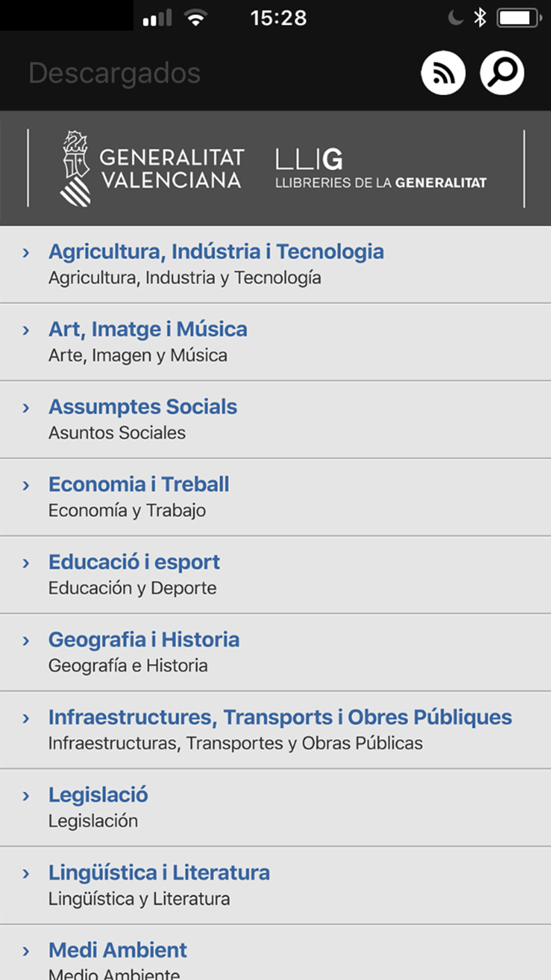Expand chevron beside Agricultura, Indústria i Tecnologia
The height and width of the screenshot is (980, 551).
point(26,253)
